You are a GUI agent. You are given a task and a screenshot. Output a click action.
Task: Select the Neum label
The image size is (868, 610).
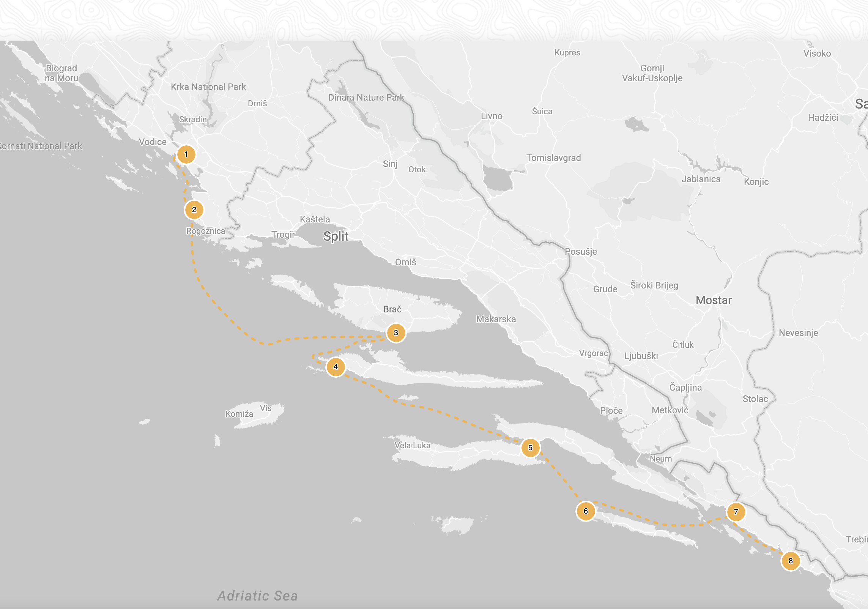pyautogui.click(x=661, y=459)
